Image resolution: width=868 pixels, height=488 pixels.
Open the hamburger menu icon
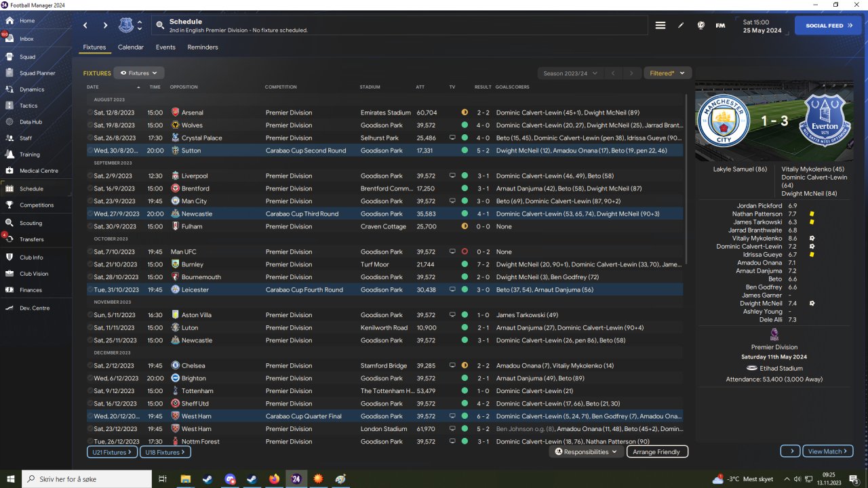[660, 26]
